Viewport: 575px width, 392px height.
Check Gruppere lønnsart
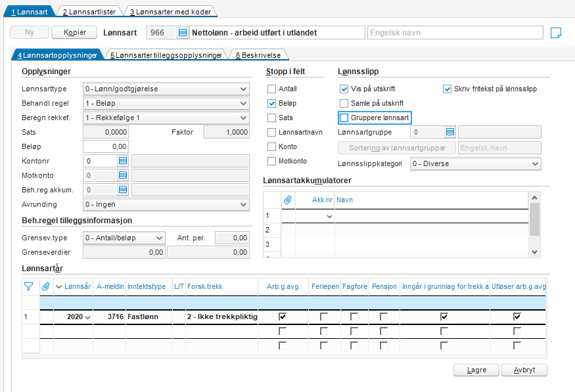tap(344, 118)
